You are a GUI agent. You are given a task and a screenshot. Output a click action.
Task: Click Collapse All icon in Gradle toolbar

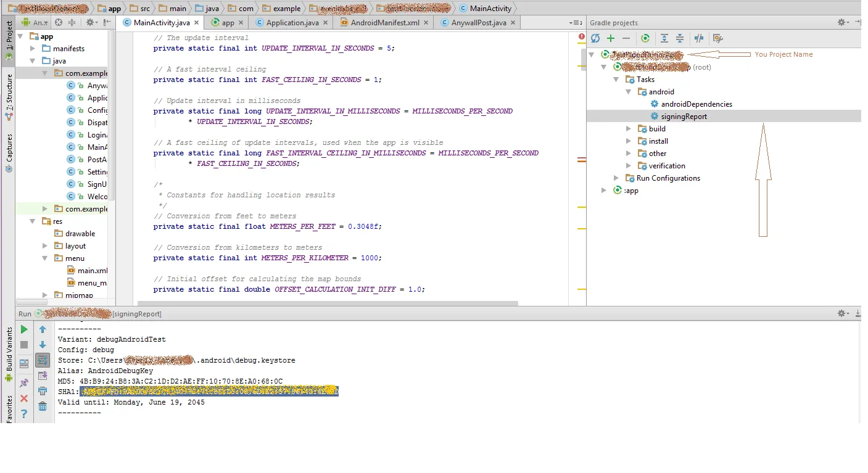(679, 38)
